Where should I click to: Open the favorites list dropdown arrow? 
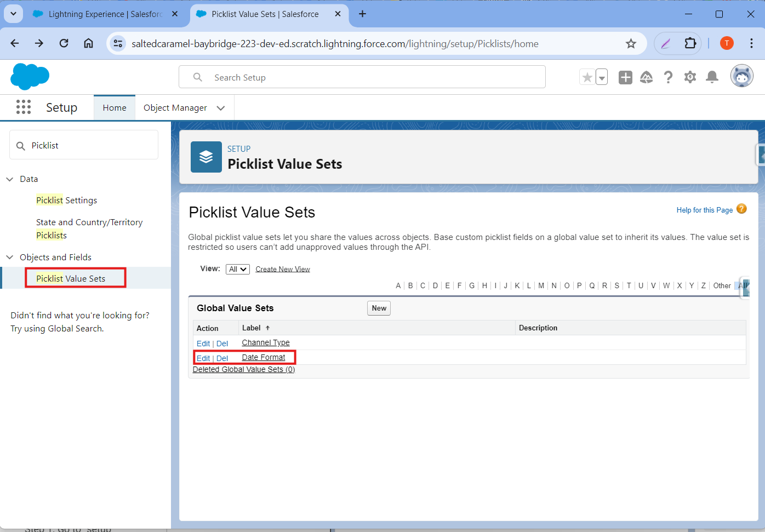pyautogui.click(x=602, y=77)
